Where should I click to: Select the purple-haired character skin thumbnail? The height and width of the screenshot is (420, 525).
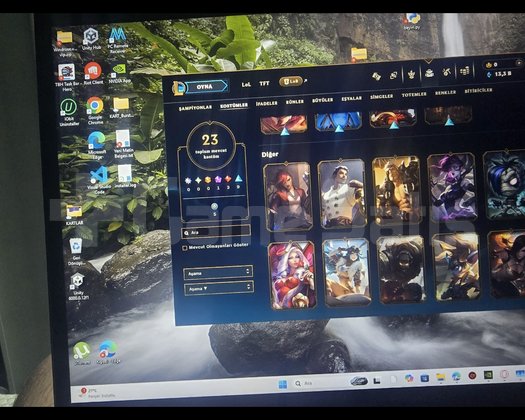pyautogui.click(x=452, y=187)
